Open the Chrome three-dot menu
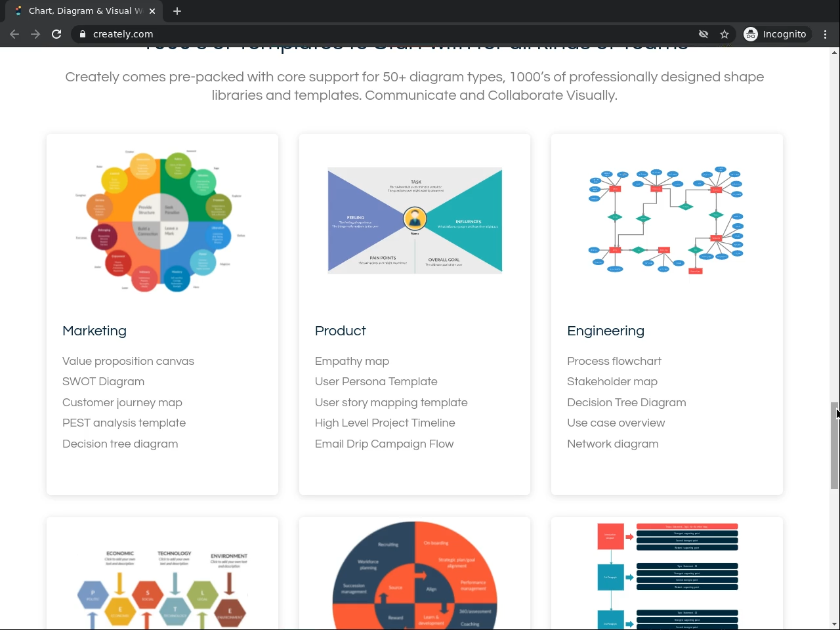The width and height of the screenshot is (840, 630). tap(826, 34)
